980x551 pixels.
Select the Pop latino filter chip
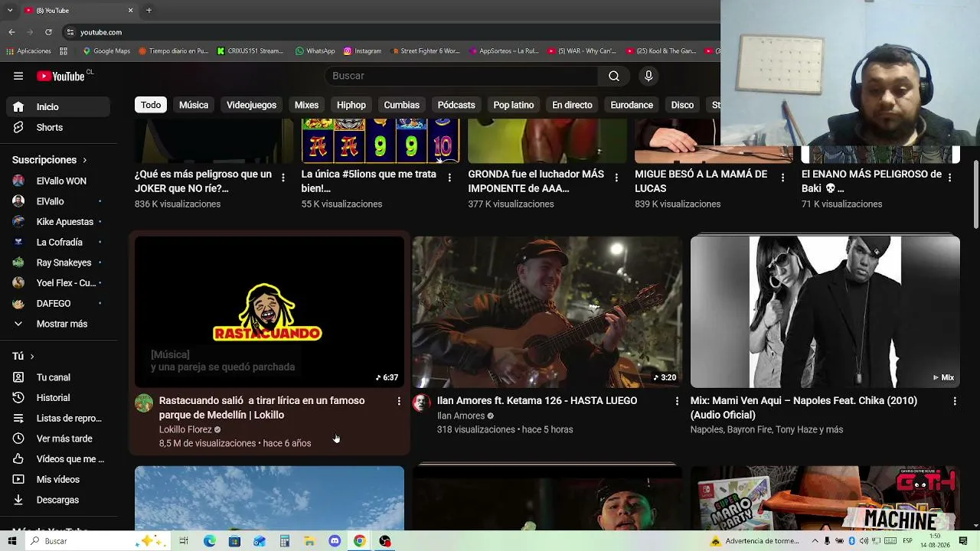[514, 105]
